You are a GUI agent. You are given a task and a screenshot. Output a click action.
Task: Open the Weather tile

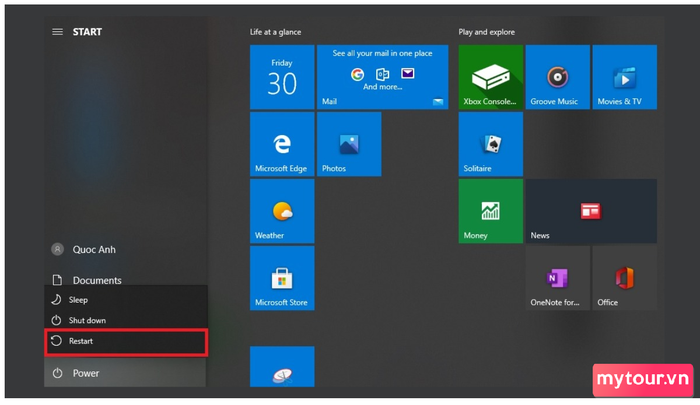(x=282, y=211)
